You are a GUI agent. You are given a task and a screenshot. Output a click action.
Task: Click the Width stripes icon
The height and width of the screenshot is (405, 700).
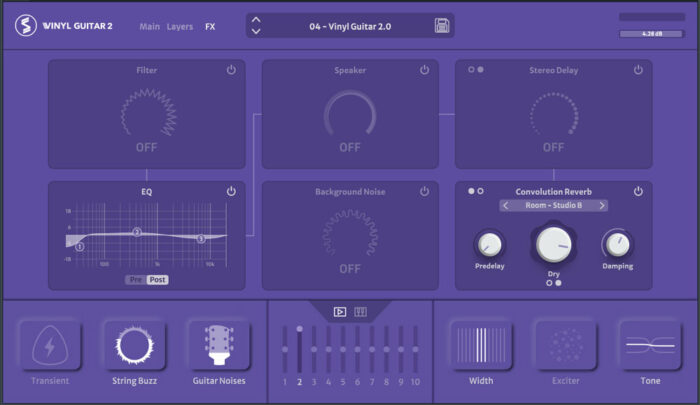pyautogui.click(x=481, y=345)
